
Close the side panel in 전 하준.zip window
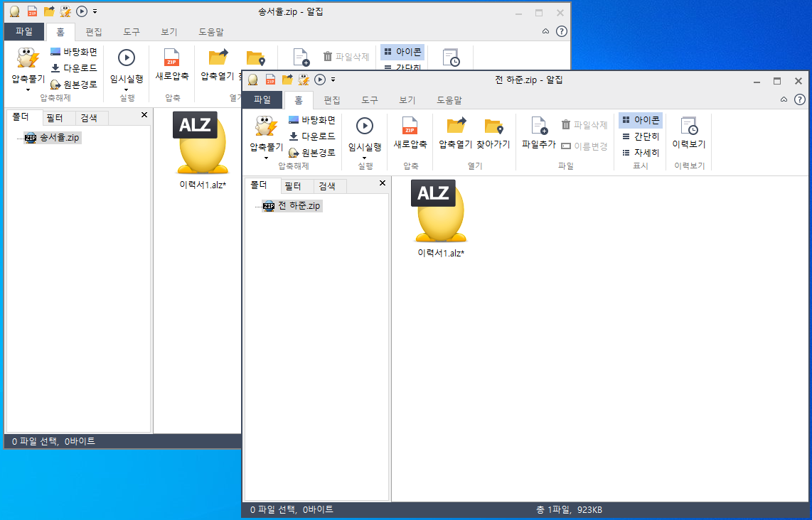383,183
